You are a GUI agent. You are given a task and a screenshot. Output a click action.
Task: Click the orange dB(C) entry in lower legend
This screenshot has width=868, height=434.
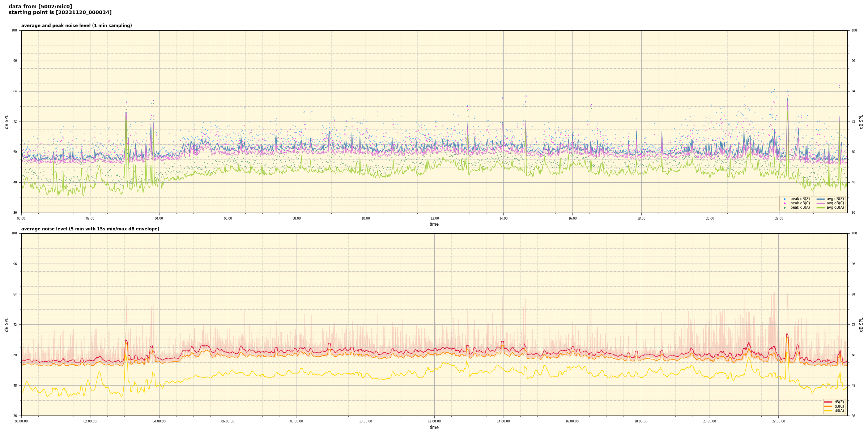coord(828,406)
